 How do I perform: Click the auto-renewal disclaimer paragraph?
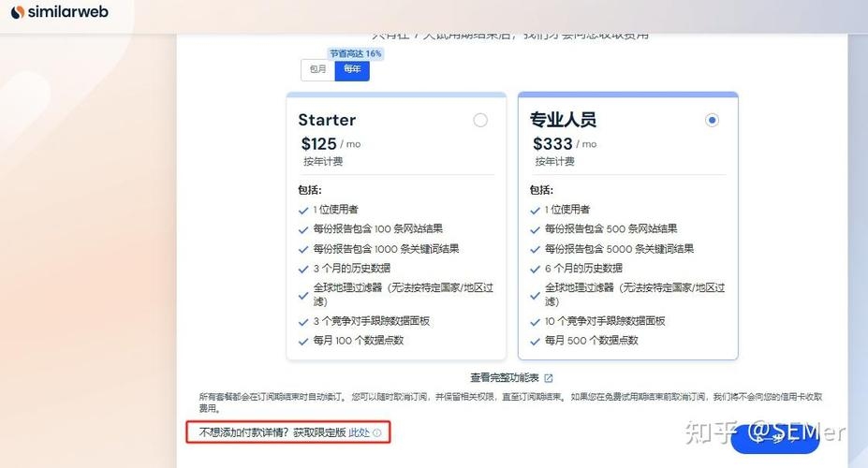510,402
